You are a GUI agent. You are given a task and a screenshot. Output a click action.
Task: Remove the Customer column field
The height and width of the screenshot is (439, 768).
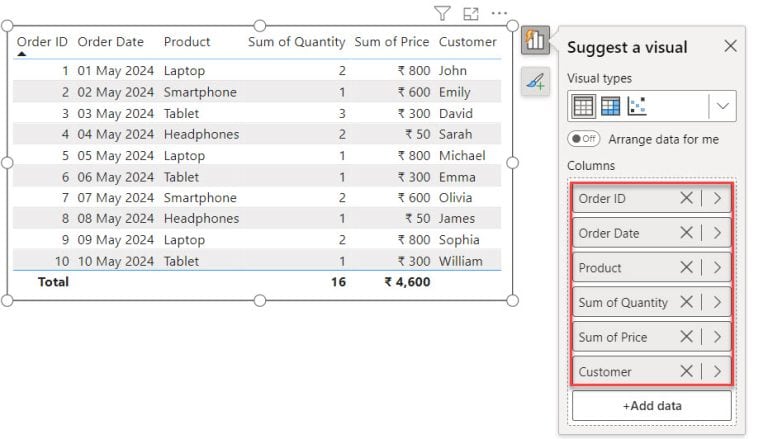click(x=686, y=371)
